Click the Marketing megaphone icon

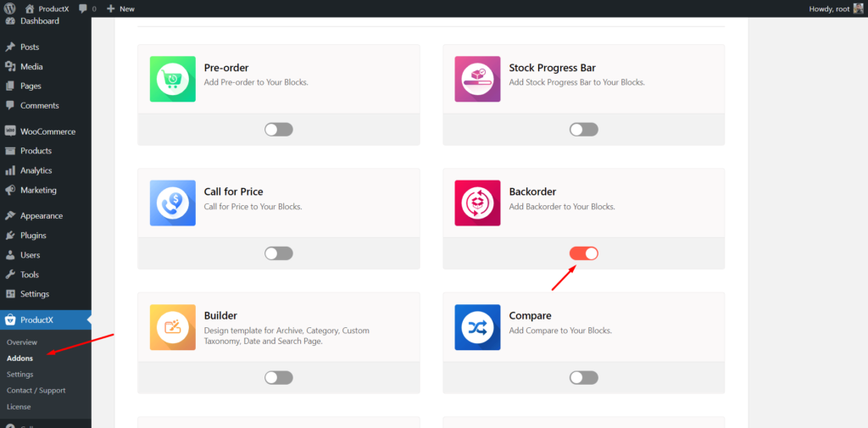[10, 190]
